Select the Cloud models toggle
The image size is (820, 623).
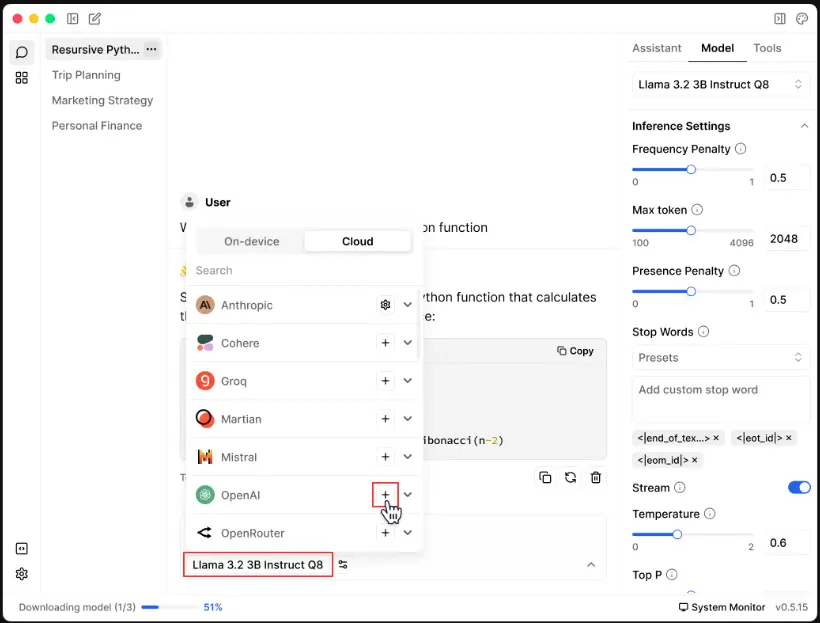(x=357, y=241)
